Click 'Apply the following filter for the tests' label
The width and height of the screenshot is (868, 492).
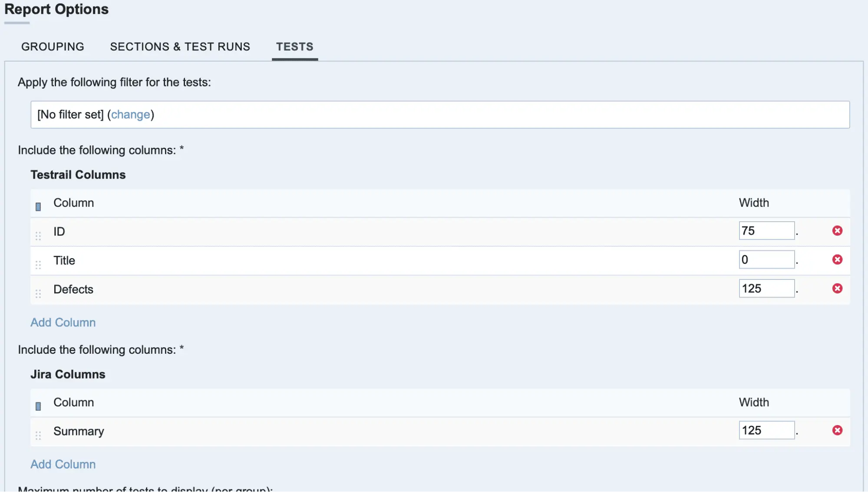(114, 82)
